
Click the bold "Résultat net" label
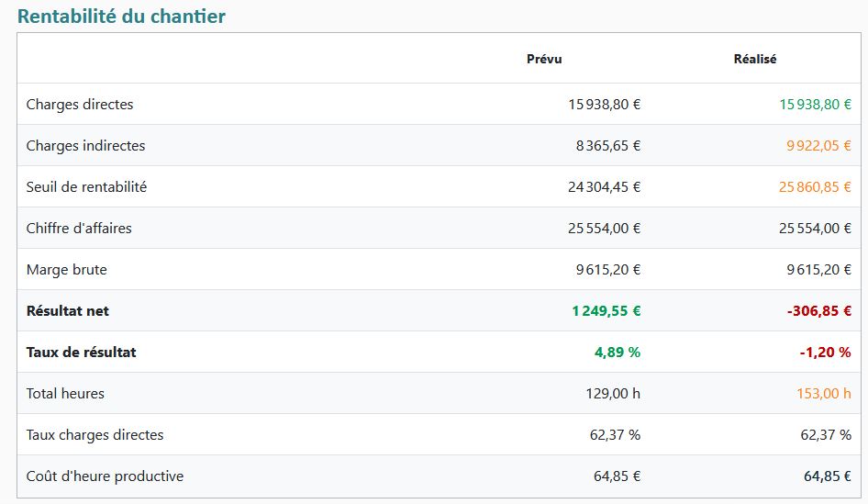[68, 311]
